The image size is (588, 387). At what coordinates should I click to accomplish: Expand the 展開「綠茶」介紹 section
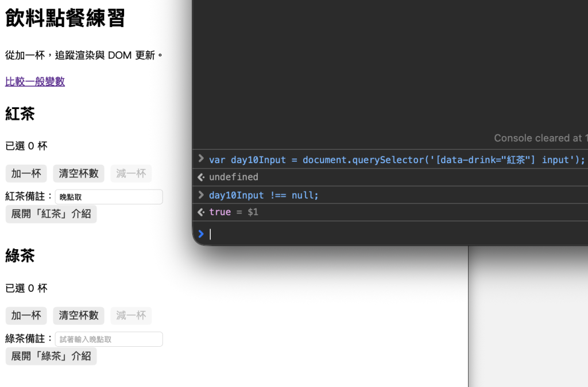coord(51,356)
